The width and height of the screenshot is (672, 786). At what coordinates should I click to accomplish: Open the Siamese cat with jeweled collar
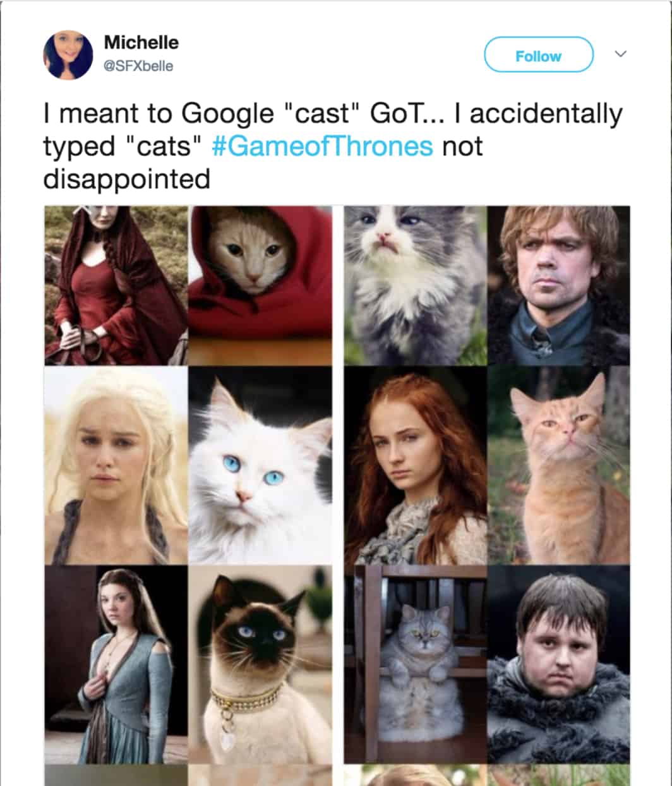pyautogui.click(x=260, y=664)
